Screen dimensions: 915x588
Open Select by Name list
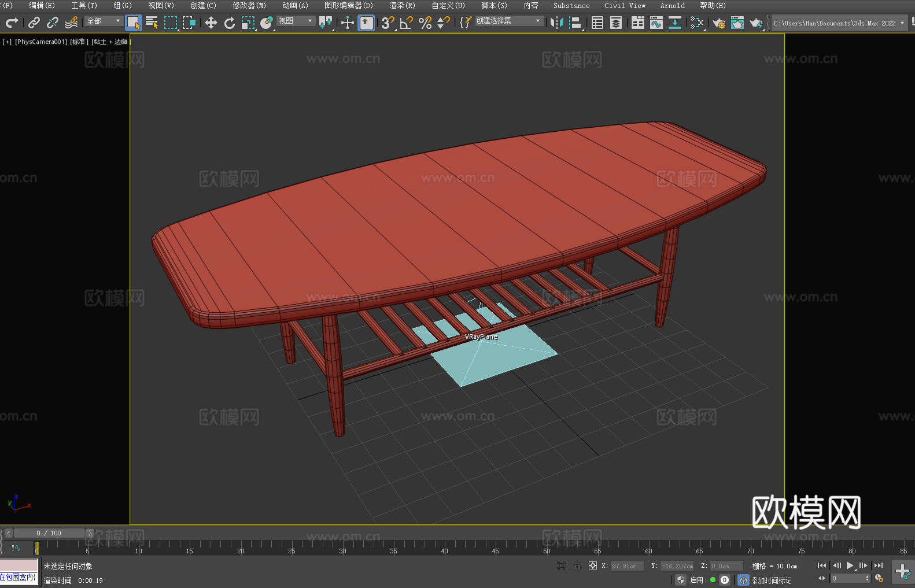tap(152, 23)
